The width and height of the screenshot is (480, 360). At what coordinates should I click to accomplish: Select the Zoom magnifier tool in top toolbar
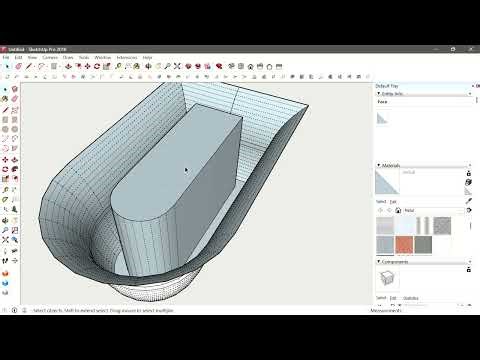coord(168,67)
